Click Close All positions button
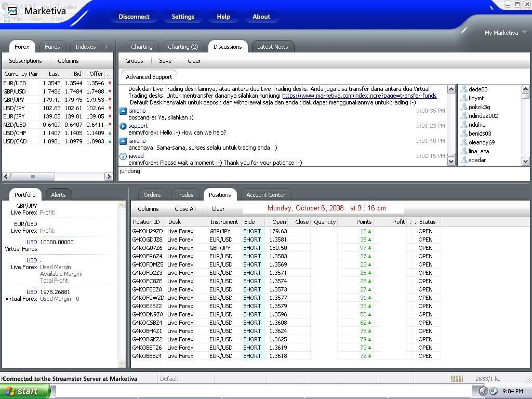Viewport: 532px width, 399px height. [185, 209]
